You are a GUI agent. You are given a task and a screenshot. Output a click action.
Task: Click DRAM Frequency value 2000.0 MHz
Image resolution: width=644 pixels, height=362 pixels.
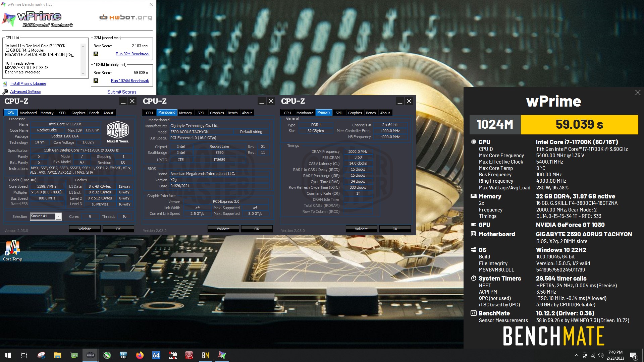pos(358,152)
